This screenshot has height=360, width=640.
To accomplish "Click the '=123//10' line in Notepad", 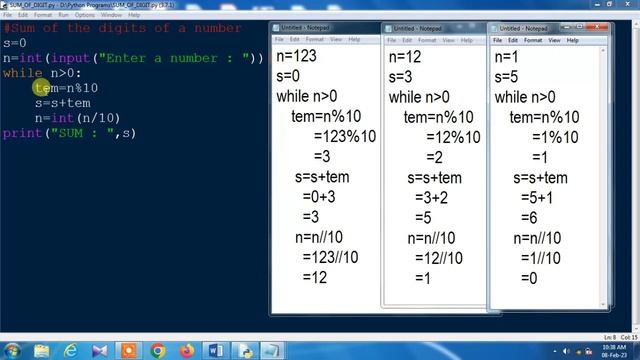I will 330,257.
